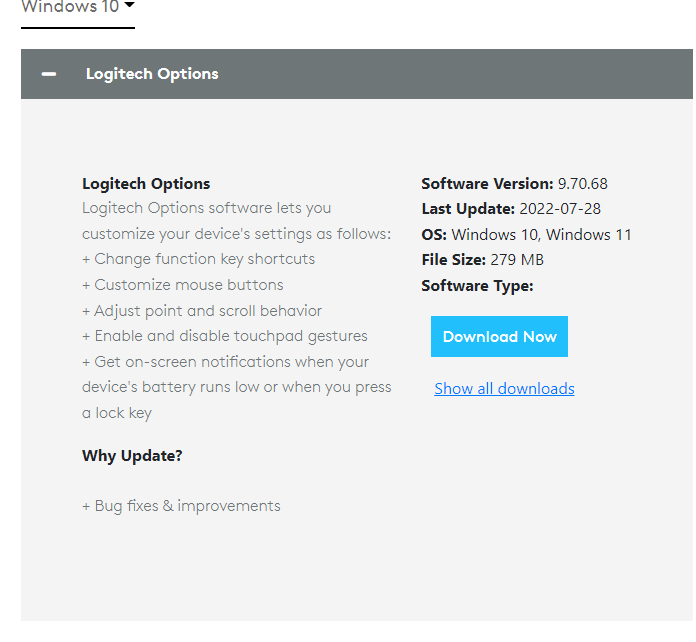Click the Customize mouse buttons line

(182, 285)
